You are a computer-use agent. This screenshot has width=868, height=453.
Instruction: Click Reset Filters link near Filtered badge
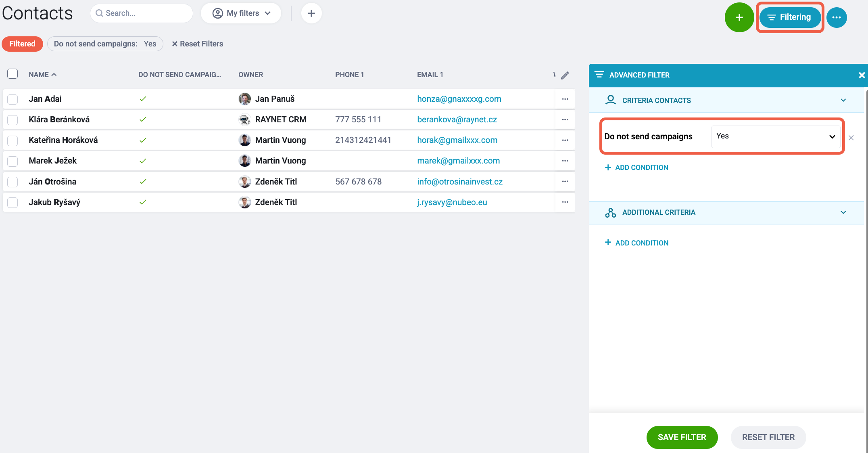pos(198,44)
